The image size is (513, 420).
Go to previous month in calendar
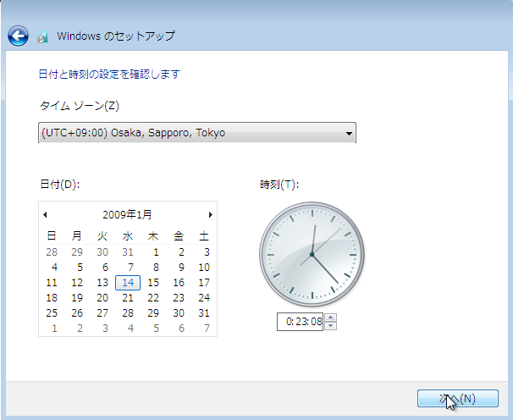coord(45,215)
